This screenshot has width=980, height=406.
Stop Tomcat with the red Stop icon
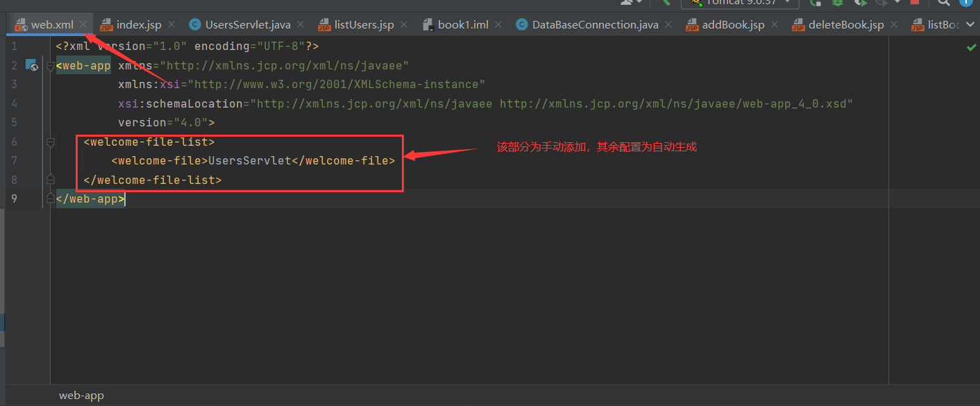(x=916, y=4)
